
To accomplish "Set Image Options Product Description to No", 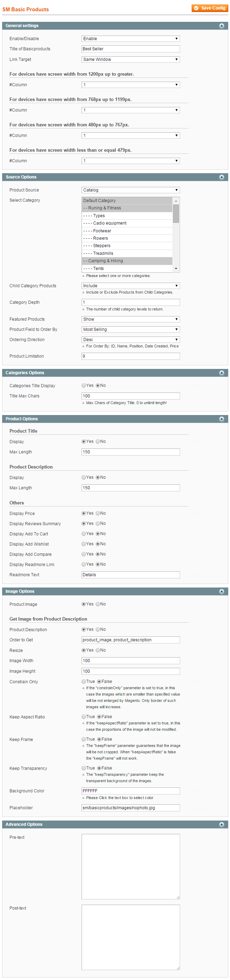I will tap(98, 630).
